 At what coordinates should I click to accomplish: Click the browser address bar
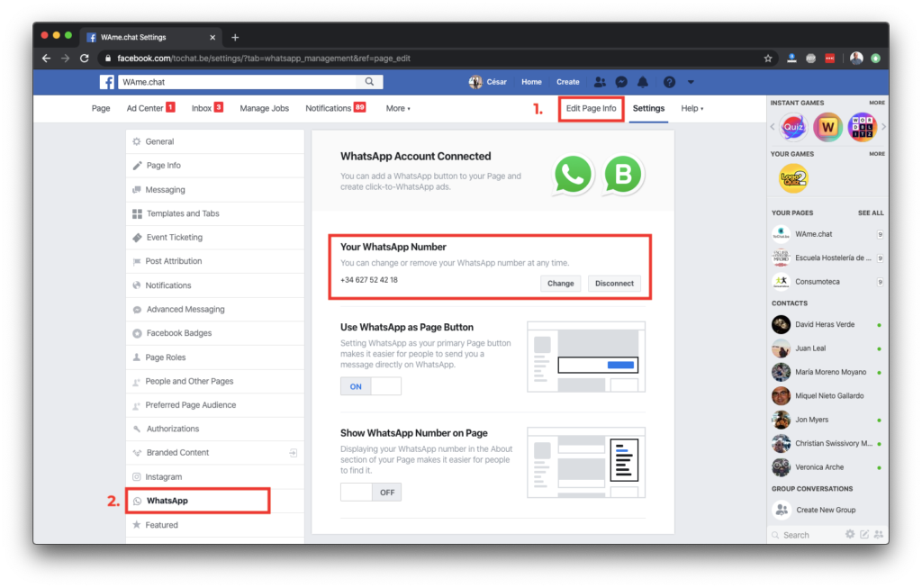pos(433,59)
